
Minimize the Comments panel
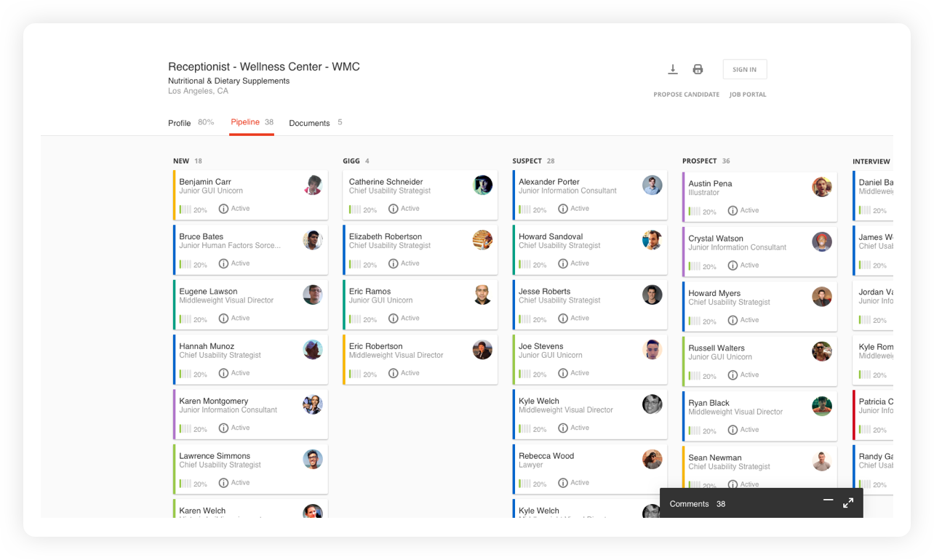pos(828,500)
